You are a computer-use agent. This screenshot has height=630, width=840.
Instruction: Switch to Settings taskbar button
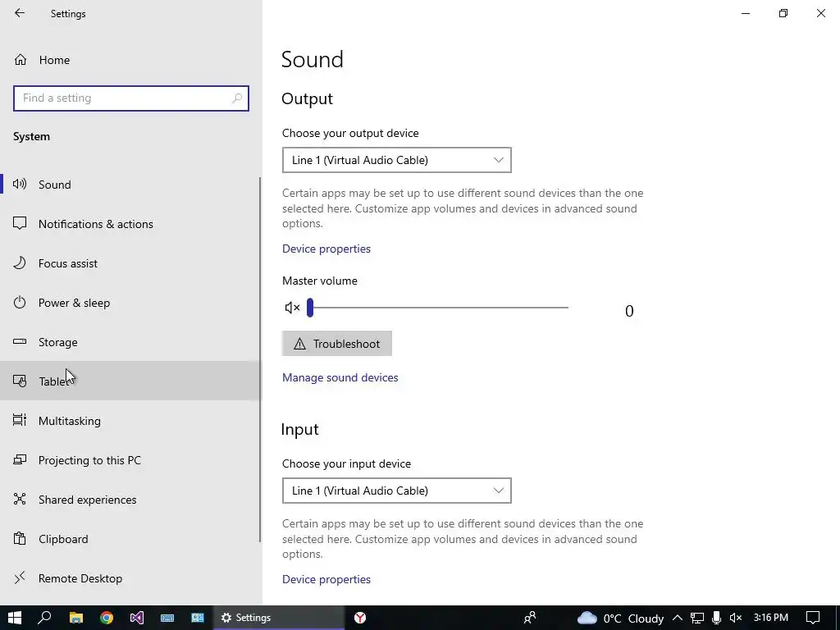279,618
